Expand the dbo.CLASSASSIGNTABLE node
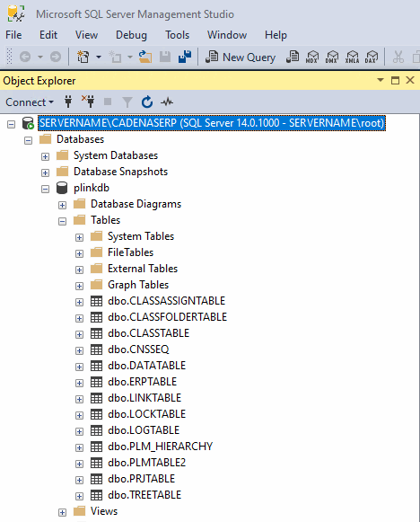This screenshot has width=420, height=522. coord(79,302)
